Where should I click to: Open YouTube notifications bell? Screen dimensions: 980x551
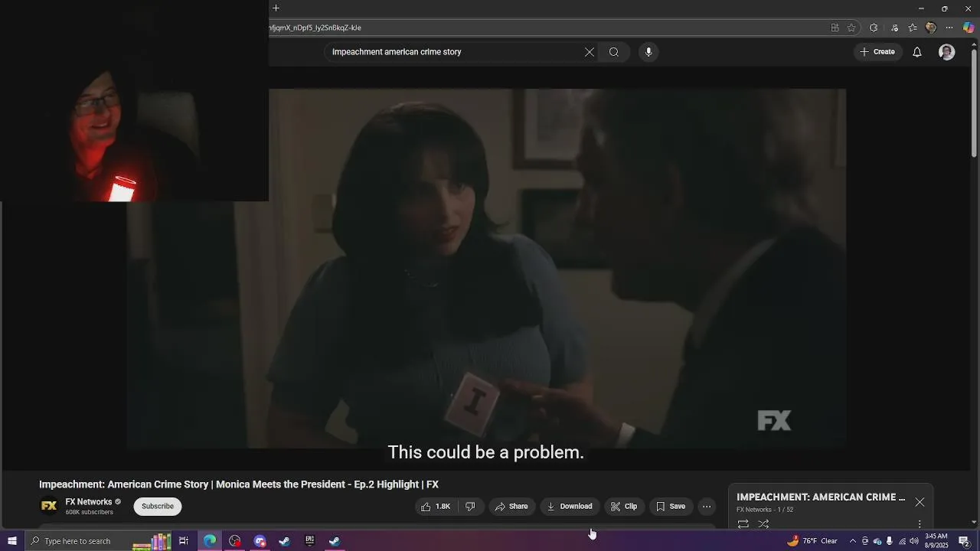[917, 52]
